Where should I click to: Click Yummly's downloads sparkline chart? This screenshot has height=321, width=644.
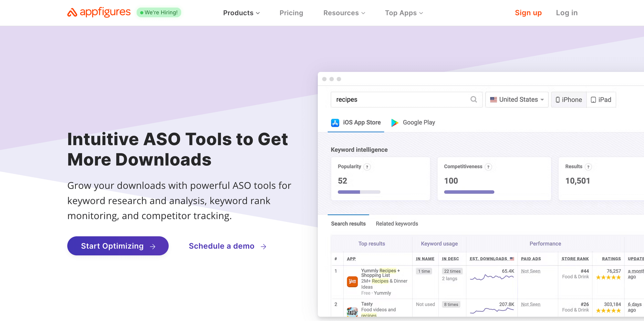[492, 277]
